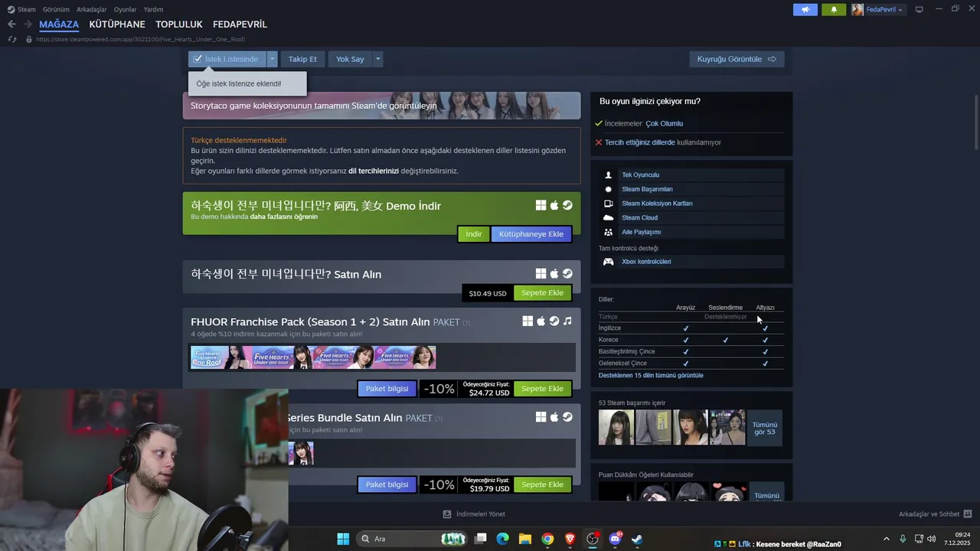Click Tümünü gör 53 achievements tile
The image size is (980, 551).
[765, 428]
